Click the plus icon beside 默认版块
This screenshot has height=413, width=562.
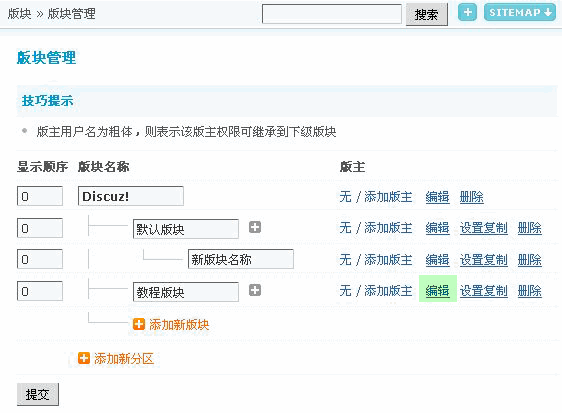pyautogui.click(x=255, y=227)
